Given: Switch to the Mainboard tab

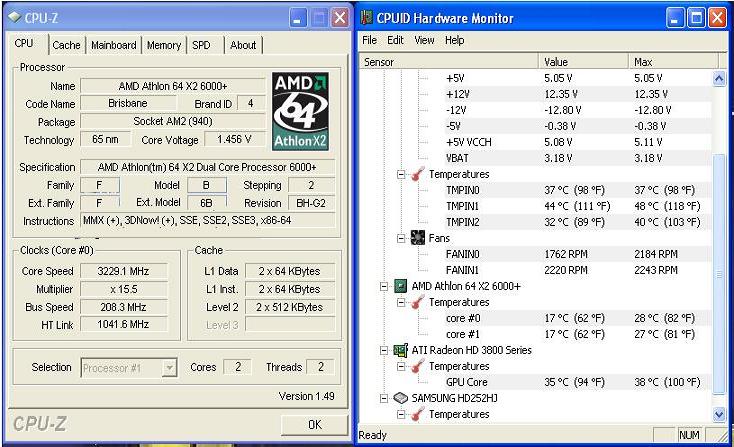Looking at the screenshot, I should pyautogui.click(x=113, y=45).
